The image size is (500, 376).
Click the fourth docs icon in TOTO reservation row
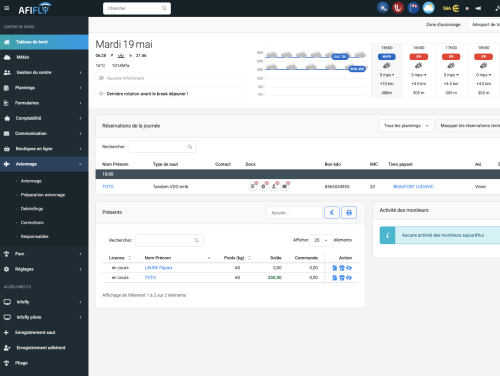[284, 186]
